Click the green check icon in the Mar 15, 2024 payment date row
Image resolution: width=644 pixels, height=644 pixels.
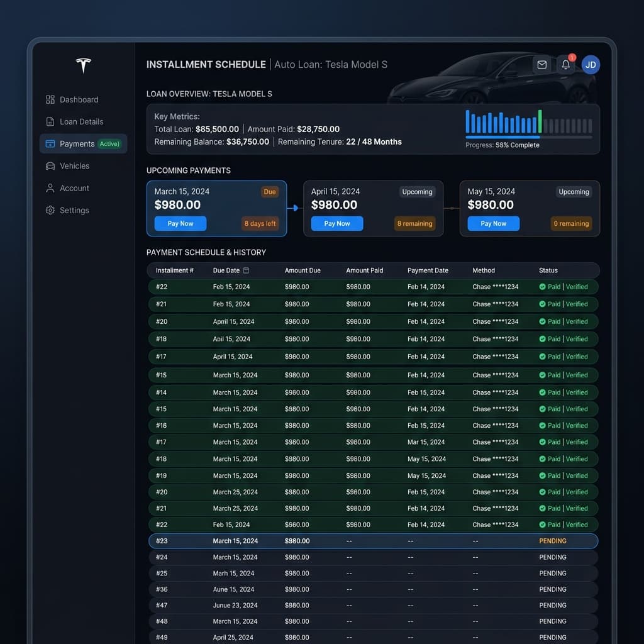tap(542, 442)
